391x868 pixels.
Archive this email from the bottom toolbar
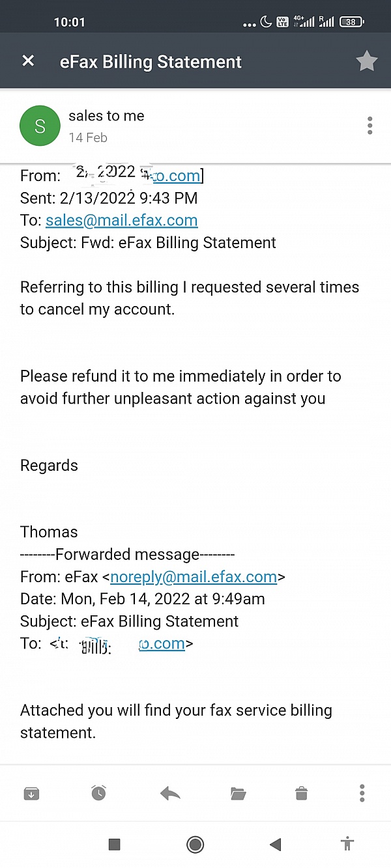[31, 793]
